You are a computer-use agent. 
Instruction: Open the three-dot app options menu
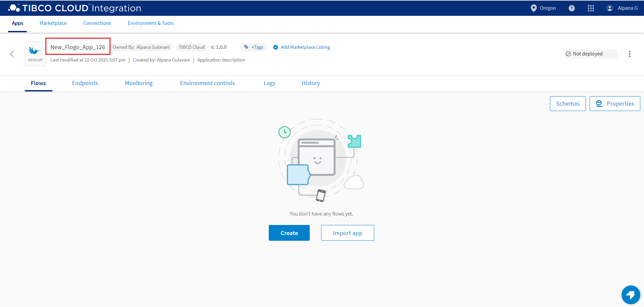click(x=629, y=54)
